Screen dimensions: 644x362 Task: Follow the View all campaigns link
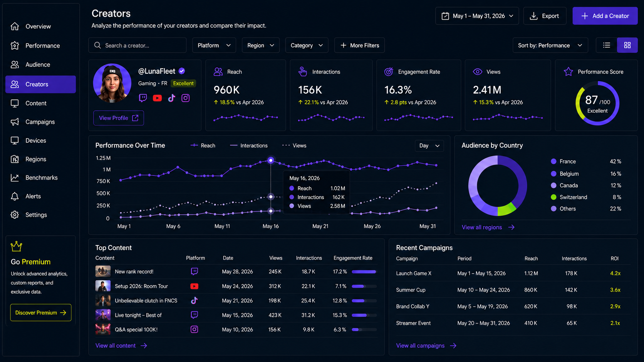tap(426, 346)
